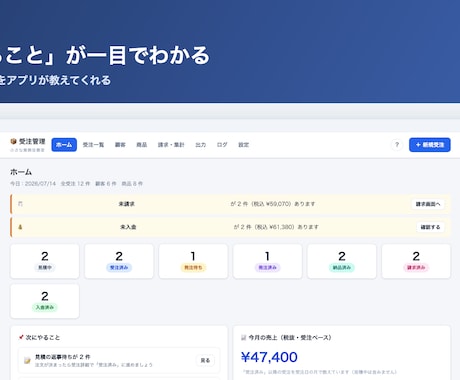Click the memo icon on 見積の返事待ち row

[27, 360]
